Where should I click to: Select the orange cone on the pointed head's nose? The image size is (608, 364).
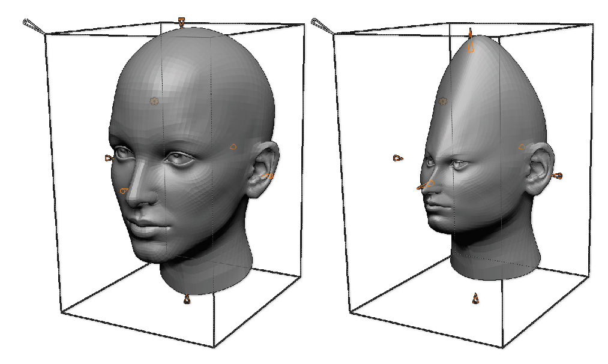click(x=426, y=185)
